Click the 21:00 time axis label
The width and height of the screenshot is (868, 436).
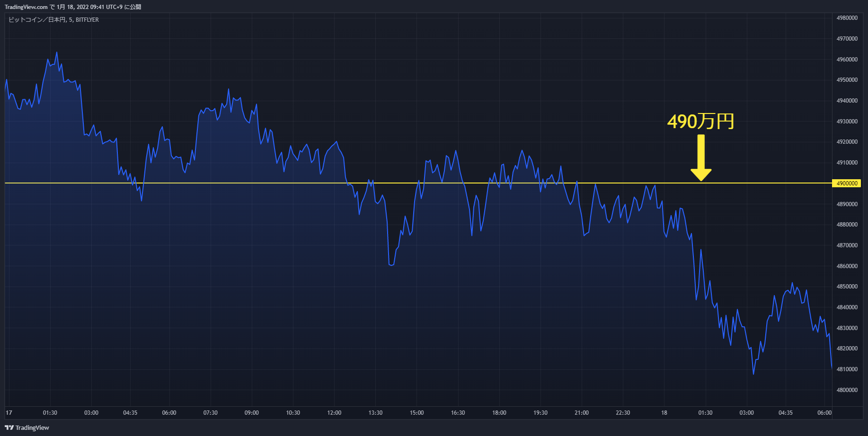point(582,413)
